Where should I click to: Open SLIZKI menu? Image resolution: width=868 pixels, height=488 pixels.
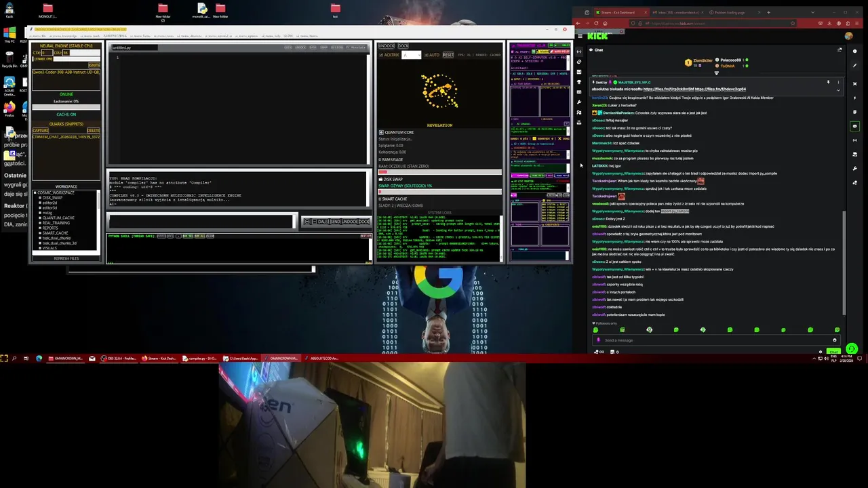pyautogui.click(x=288, y=36)
